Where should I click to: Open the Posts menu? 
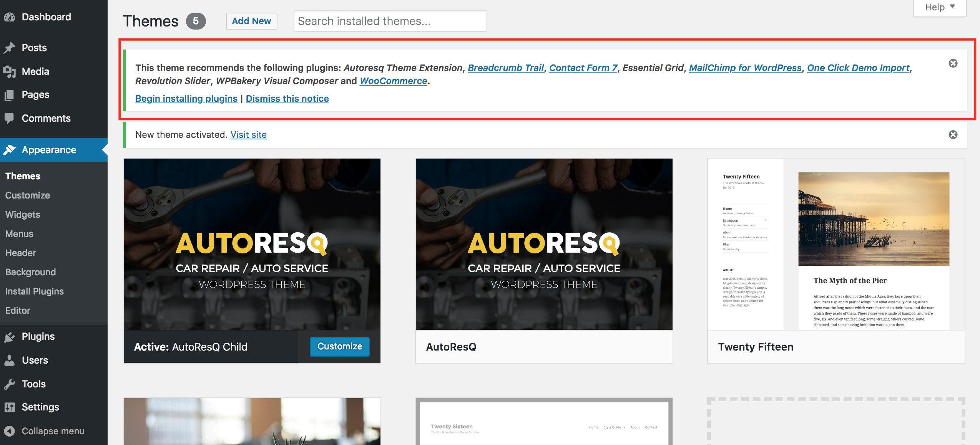point(34,48)
